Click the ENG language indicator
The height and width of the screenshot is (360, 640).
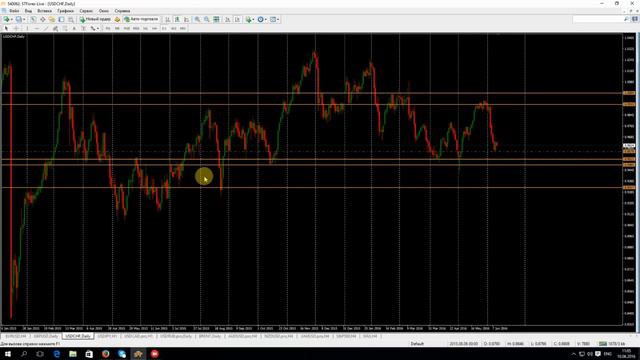[607, 354]
